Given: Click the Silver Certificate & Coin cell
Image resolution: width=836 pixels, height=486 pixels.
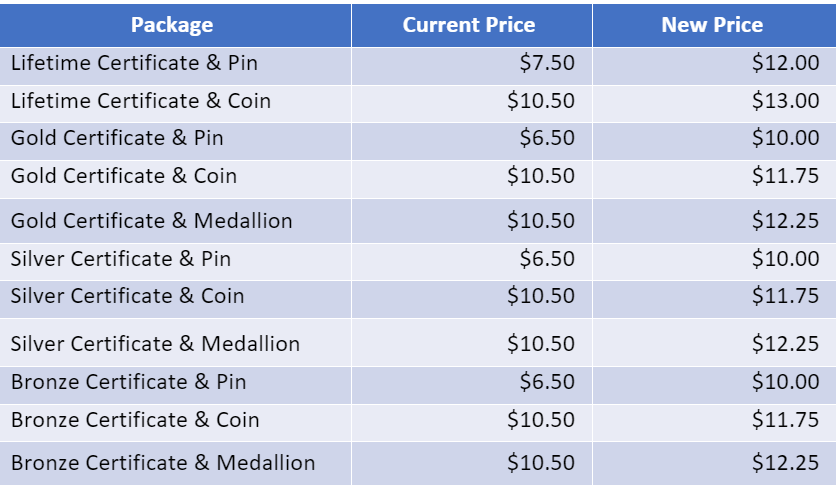Looking at the screenshot, I should point(128,296).
